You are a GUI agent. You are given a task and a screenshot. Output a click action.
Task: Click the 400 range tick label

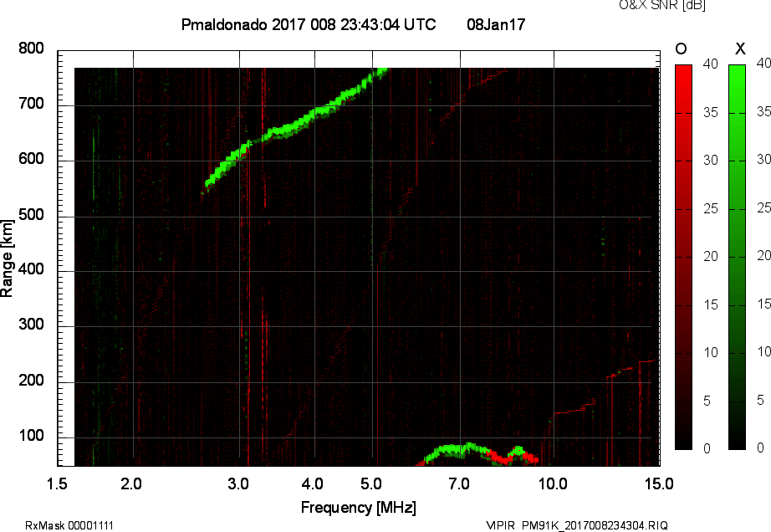coord(32,269)
